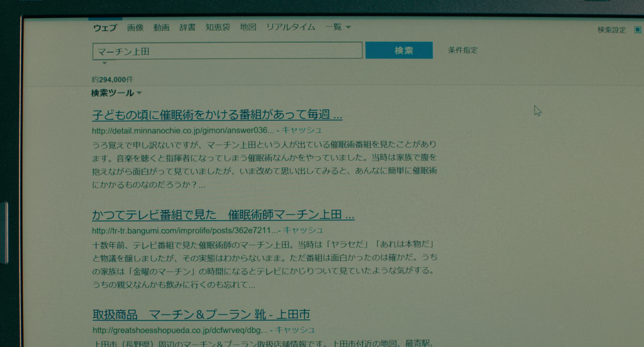Click snippet starting 十数年前、テレビ番組で見た
644x347 pixels.
click(x=265, y=264)
